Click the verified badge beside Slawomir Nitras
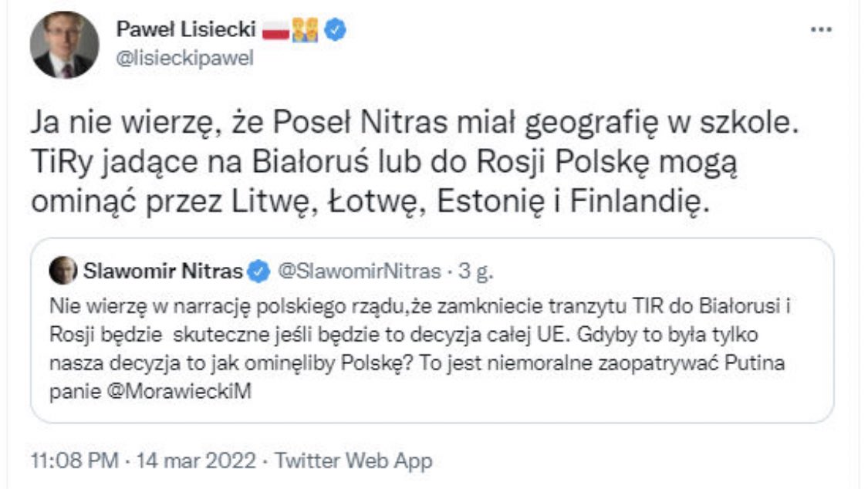Screen dimensions: 868x489 260,271
